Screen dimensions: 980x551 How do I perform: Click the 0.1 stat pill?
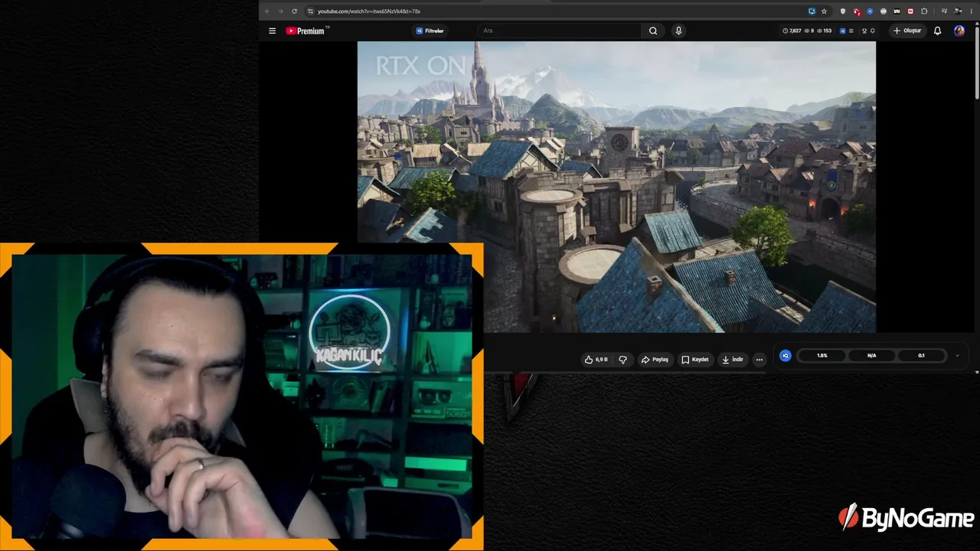coord(921,356)
